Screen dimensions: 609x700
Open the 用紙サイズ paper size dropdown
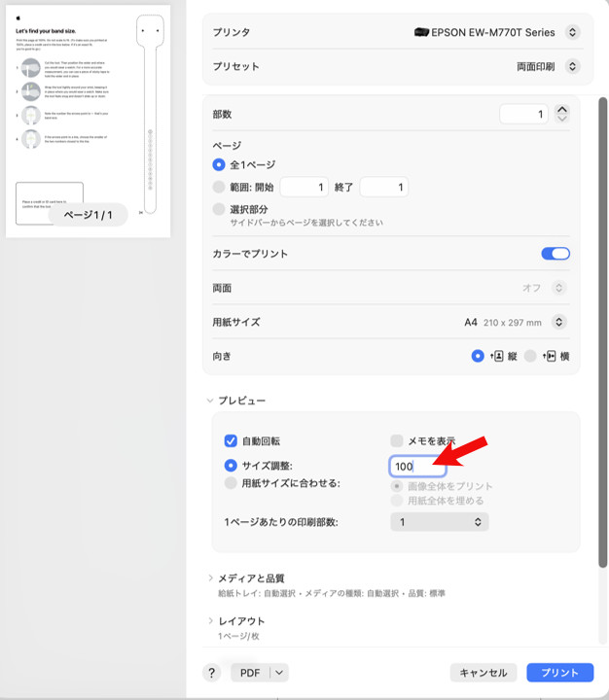558,322
